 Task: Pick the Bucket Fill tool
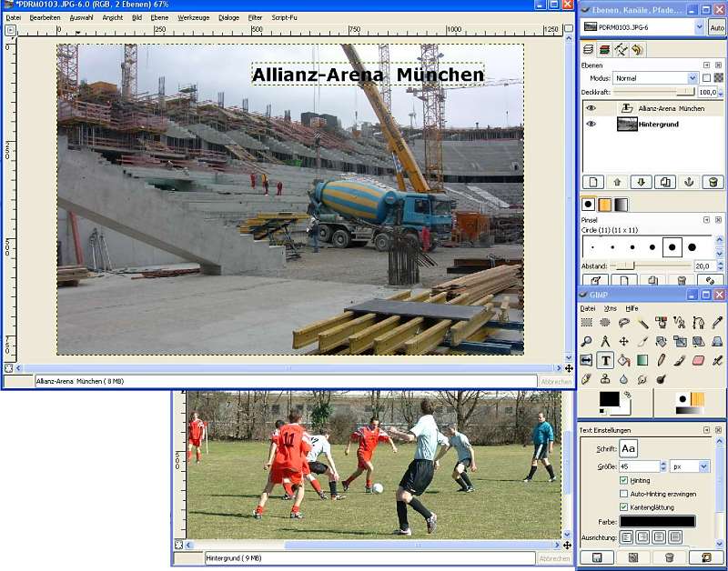pyautogui.click(x=623, y=360)
